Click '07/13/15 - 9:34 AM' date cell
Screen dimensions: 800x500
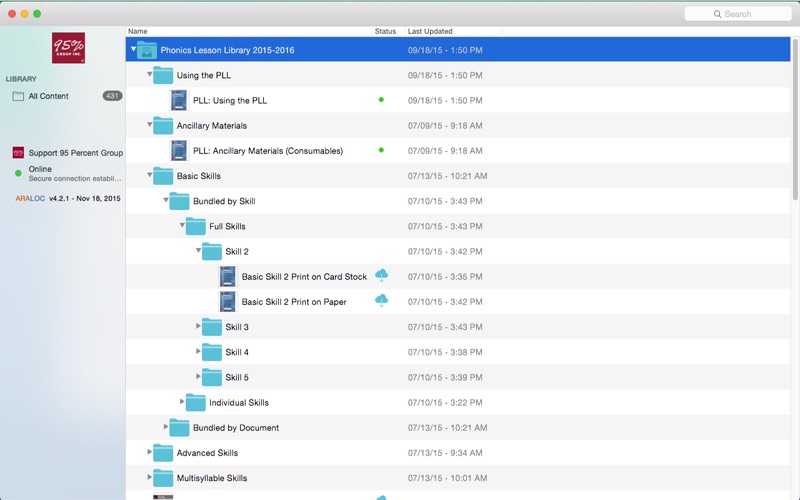point(445,453)
